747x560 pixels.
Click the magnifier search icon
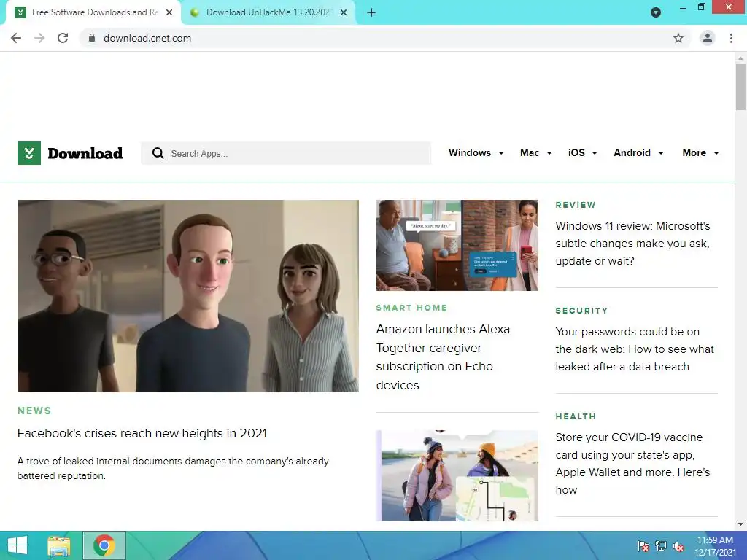[158, 153]
